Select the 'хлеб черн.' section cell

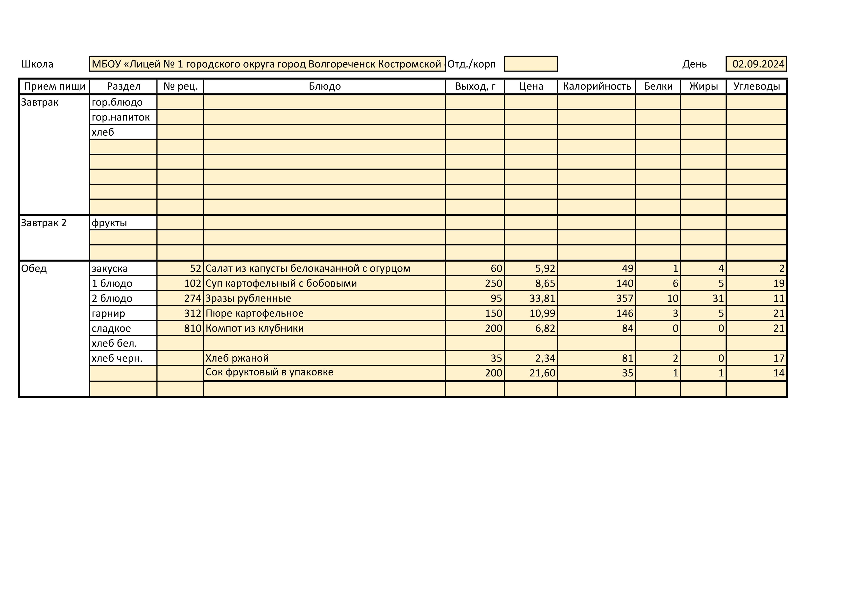[123, 358]
